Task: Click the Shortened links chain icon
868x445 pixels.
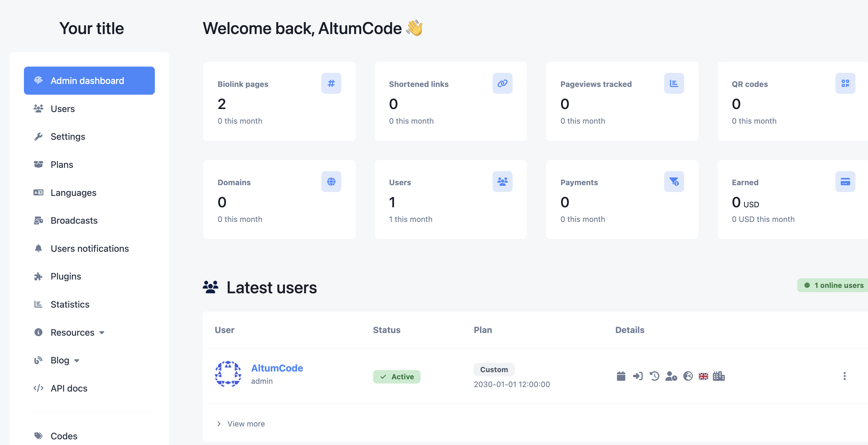Action: tap(502, 83)
